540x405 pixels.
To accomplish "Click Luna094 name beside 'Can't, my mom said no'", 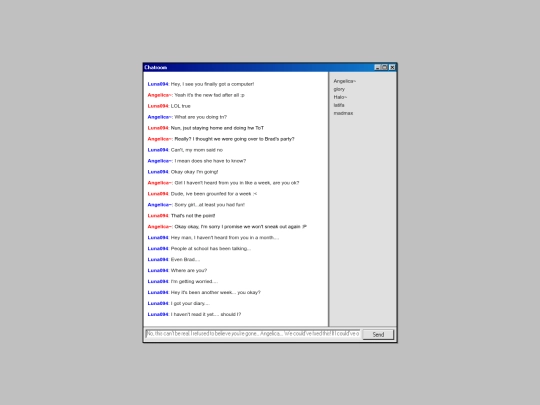I will pos(158,150).
